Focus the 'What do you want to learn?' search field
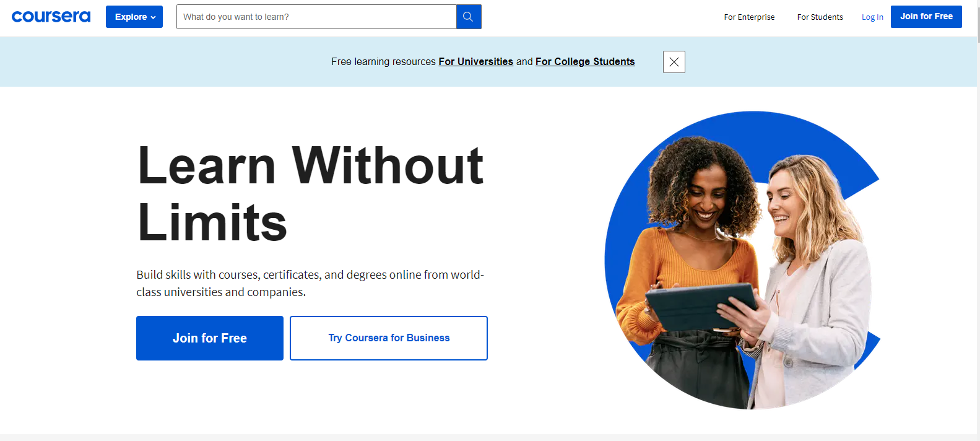Image resolution: width=980 pixels, height=441 pixels. coord(316,17)
